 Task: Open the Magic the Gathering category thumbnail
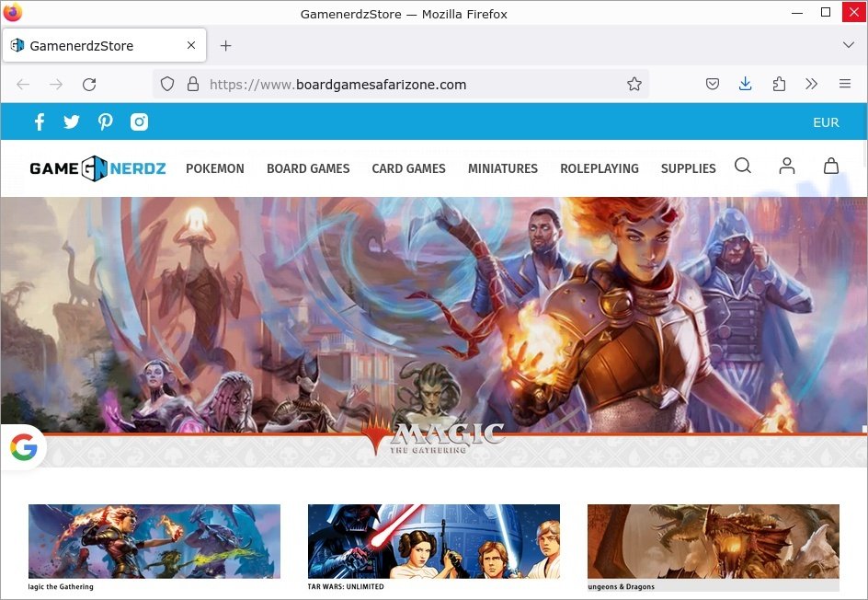[154, 541]
